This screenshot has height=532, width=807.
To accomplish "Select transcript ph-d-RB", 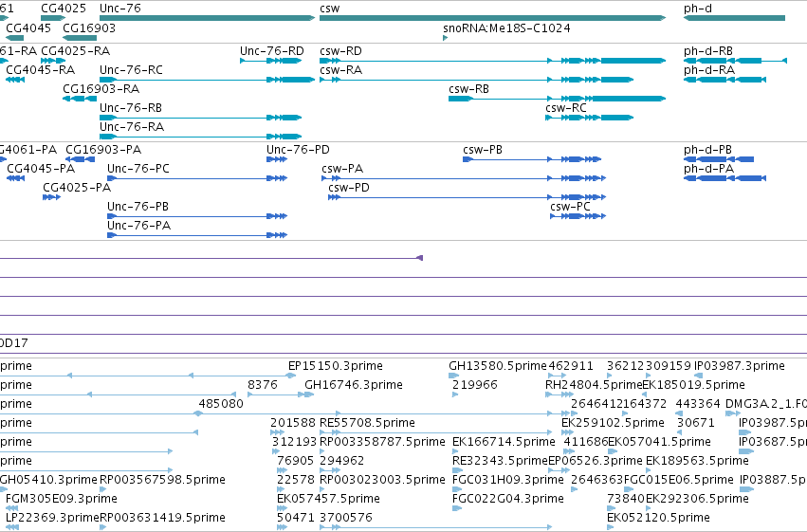I will [x=736, y=61].
